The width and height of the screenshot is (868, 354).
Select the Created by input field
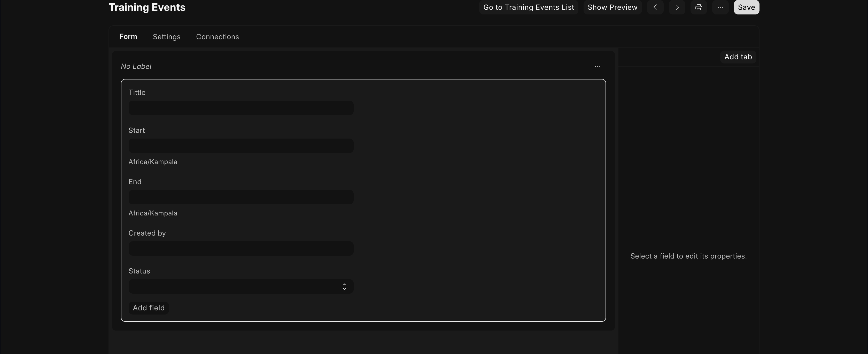click(241, 248)
